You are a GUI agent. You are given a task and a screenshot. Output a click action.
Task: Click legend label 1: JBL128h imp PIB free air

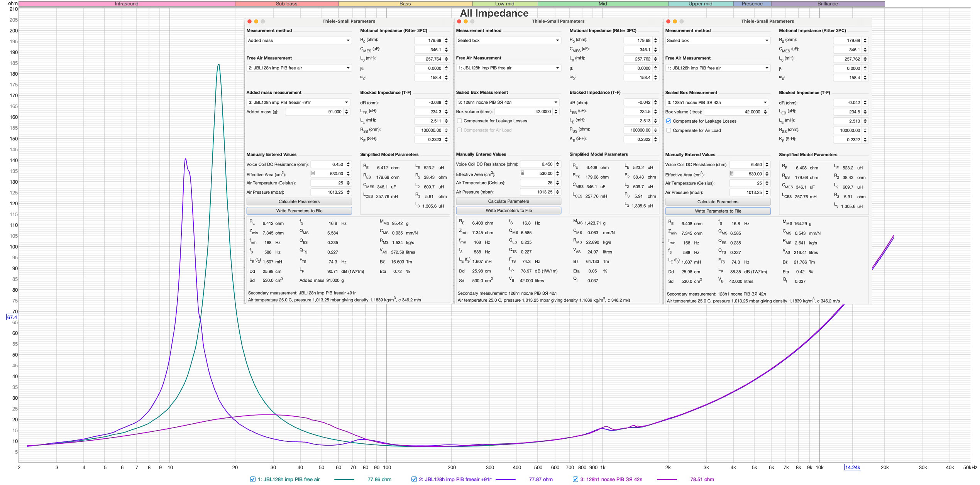coord(289,479)
